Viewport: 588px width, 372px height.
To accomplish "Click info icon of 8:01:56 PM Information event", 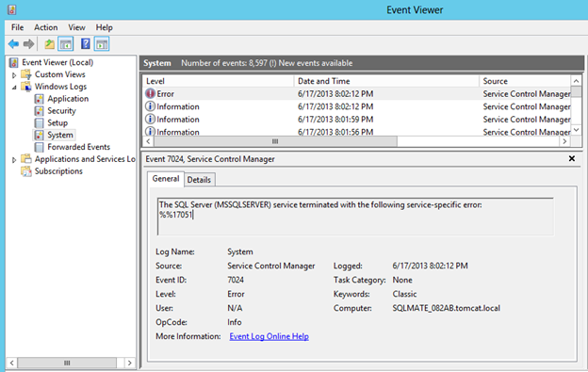I will click(x=150, y=132).
